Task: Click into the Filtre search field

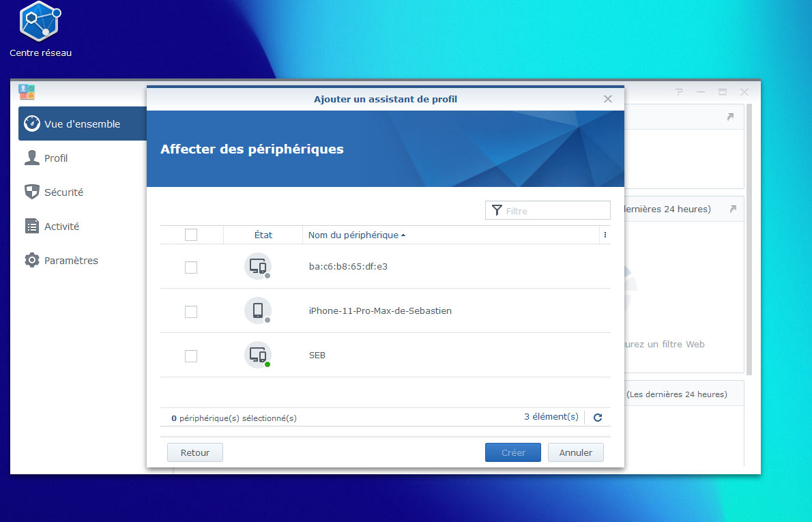Action: click(554, 211)
